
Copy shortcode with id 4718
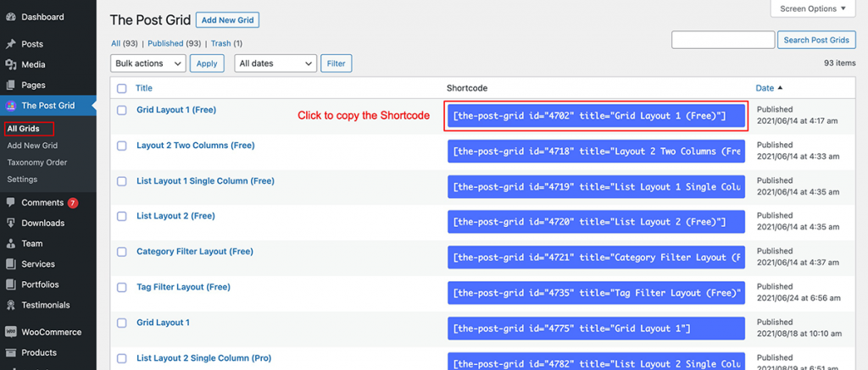click(x=596, y=152)
